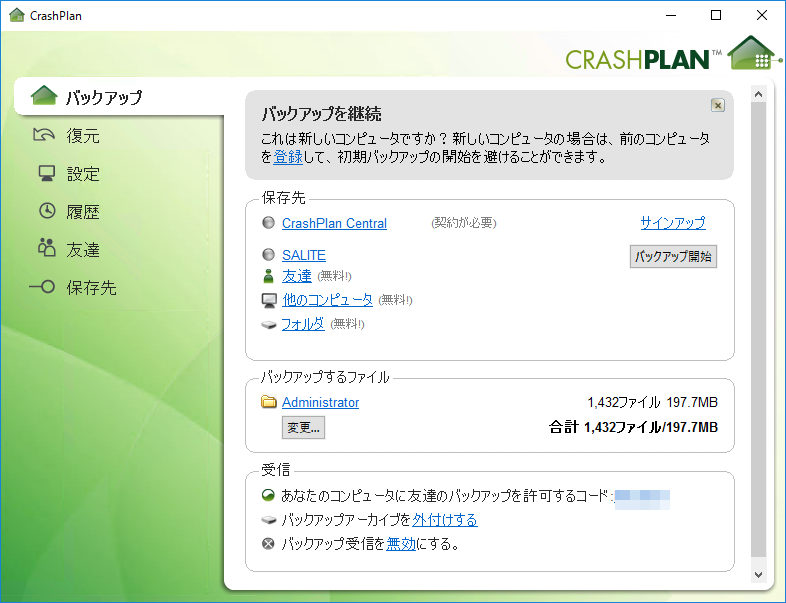Viewport: 786px width, 603px height.
Task: Click the people icon beside 友達 in the sidebar
Action: [x=46, y=247]
